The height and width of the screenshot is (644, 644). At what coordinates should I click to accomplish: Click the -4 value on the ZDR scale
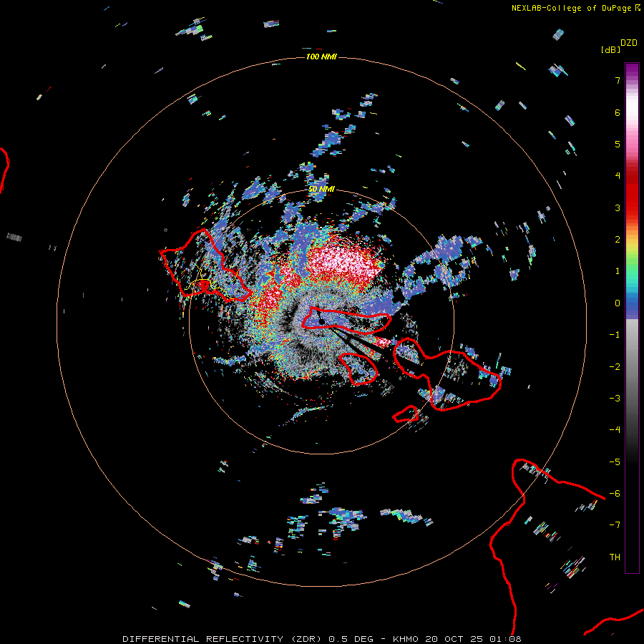(615, 430)
